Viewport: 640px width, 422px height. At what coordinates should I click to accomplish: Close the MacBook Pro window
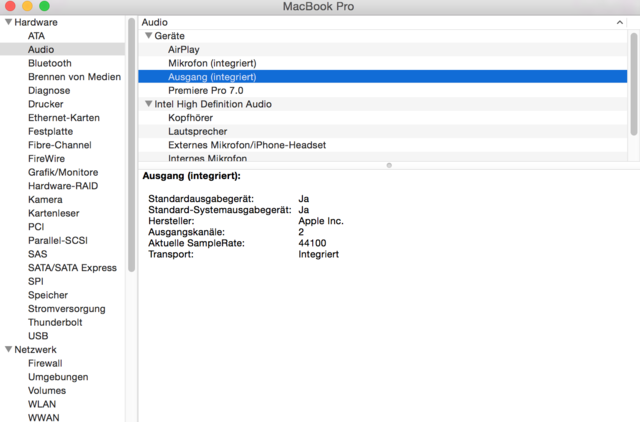click(10, 6)
